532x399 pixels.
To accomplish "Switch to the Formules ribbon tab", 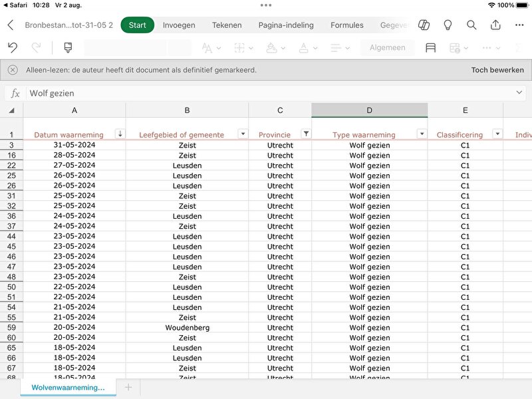I will pos(346,25).
